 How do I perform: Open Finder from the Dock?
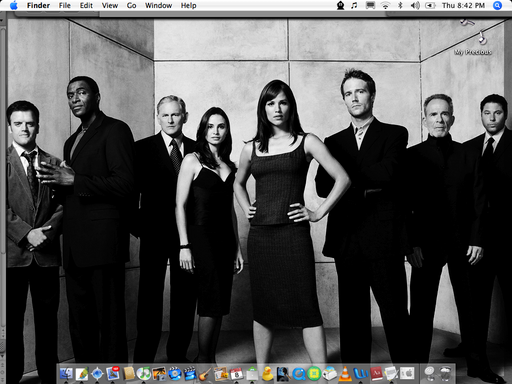tap(66, 373)
